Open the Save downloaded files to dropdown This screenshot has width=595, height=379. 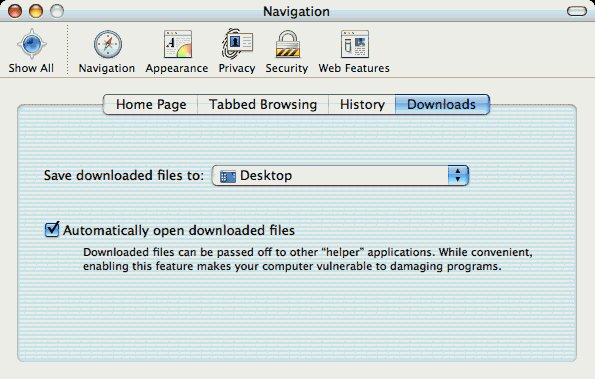[340, 175]
